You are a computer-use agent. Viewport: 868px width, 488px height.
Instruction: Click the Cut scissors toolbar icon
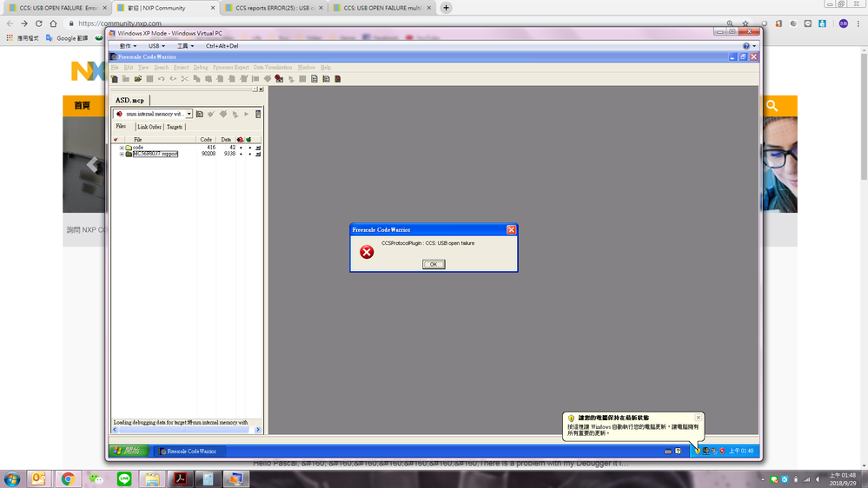point(185,79)
